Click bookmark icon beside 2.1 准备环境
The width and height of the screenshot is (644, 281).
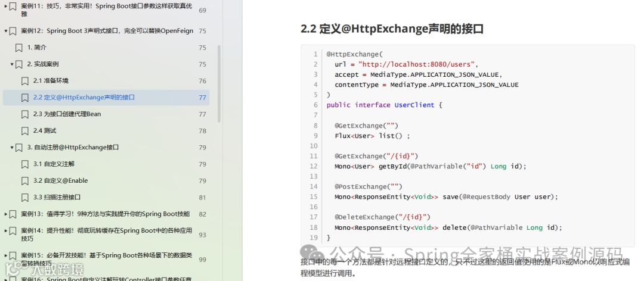[x=25, y=81]
